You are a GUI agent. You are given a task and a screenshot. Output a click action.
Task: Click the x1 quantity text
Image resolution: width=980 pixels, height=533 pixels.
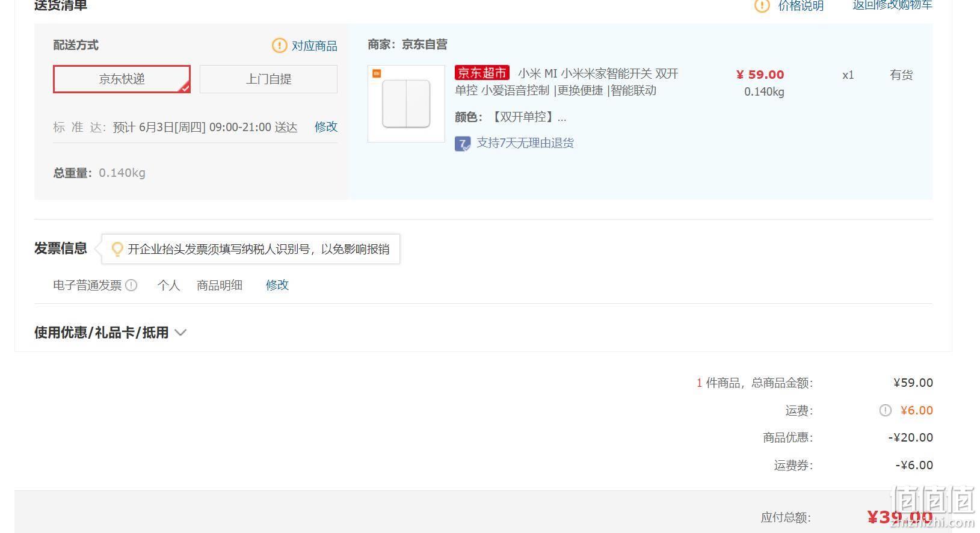tap(848, 75)
